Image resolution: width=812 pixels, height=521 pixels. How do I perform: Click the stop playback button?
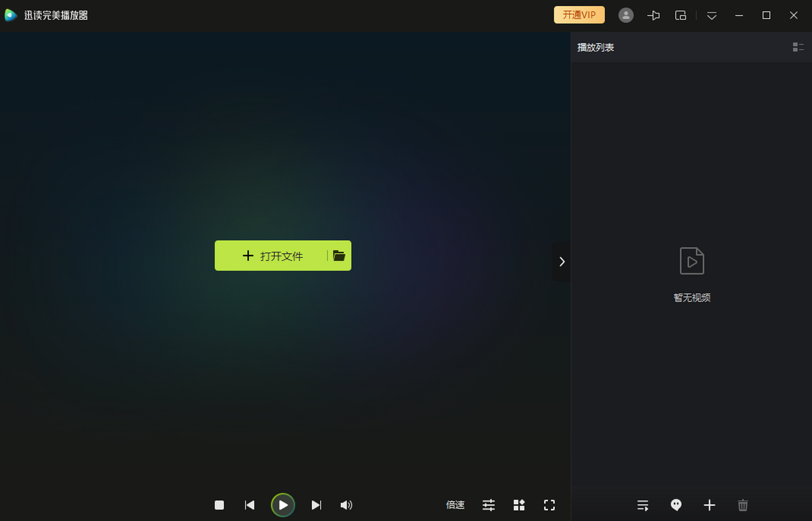coord(219,505)
